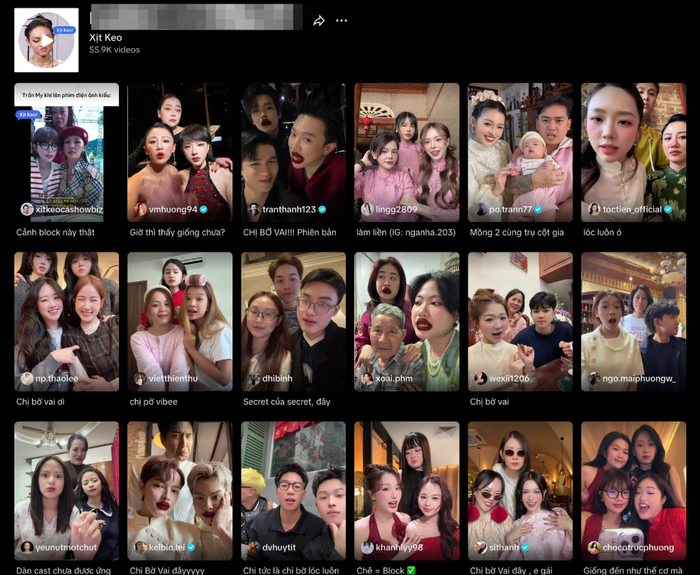
Task: Click tocien_official profile avatar
Action: pos(594,210)
